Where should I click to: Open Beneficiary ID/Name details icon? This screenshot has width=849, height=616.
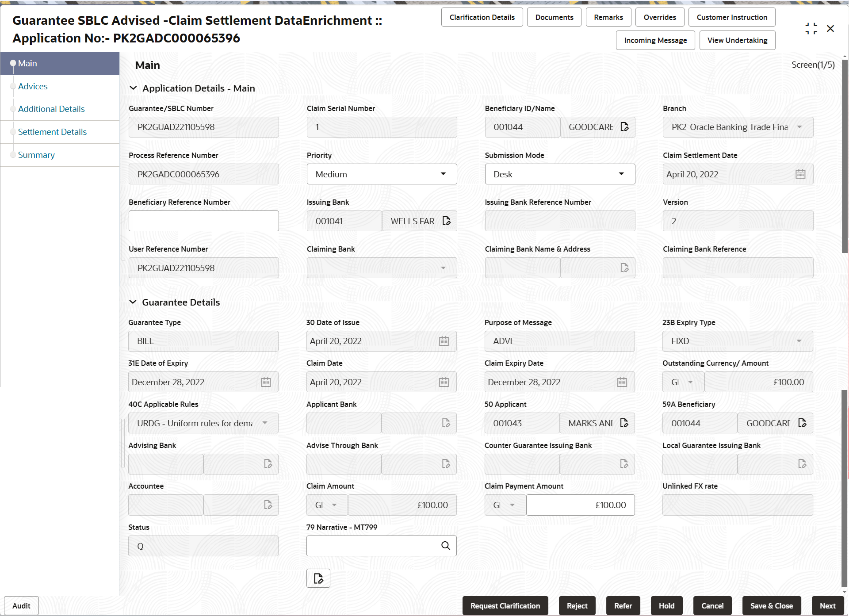coord(624,127)
